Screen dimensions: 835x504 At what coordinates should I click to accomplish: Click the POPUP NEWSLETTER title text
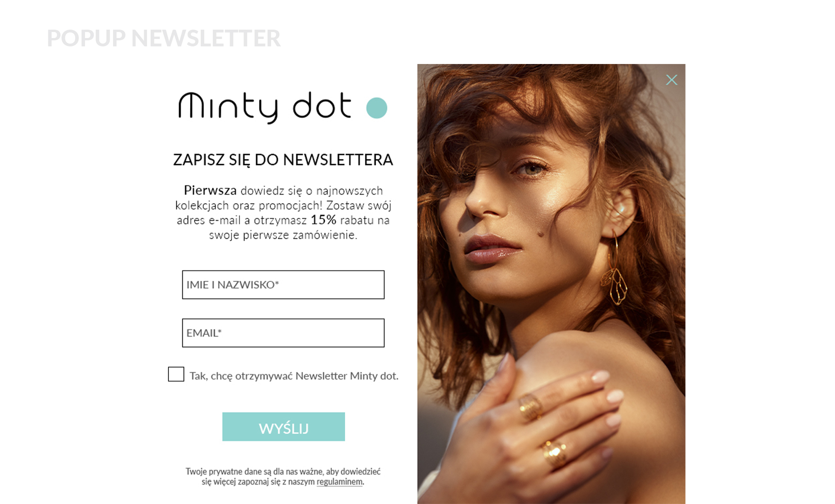(x=164, y=38)
